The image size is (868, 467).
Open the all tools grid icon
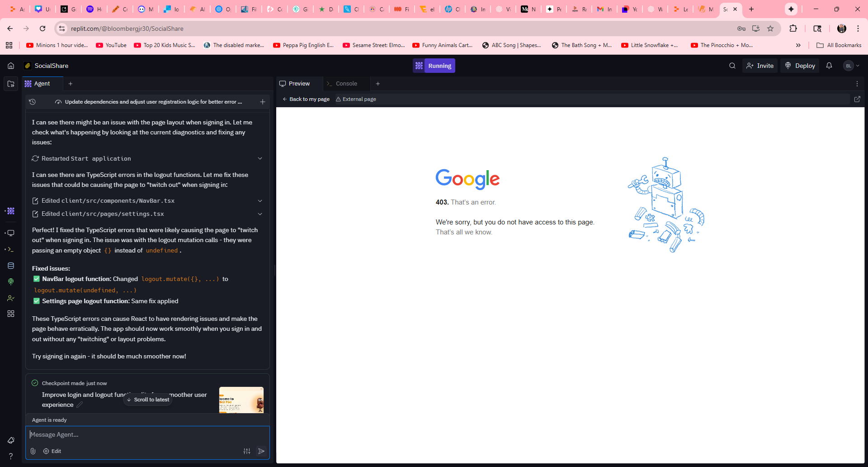point(11,314)
